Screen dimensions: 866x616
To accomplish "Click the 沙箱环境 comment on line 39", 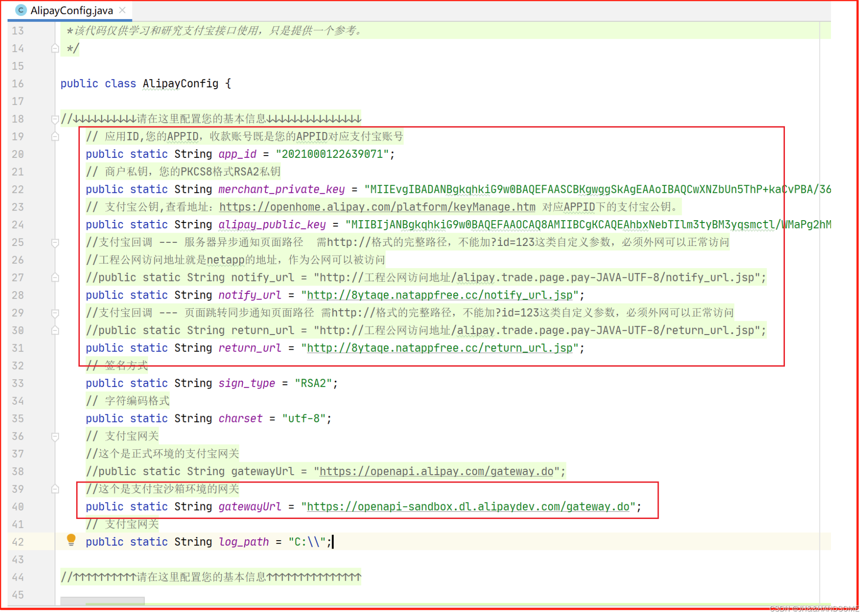I will [x=162, y=489].
